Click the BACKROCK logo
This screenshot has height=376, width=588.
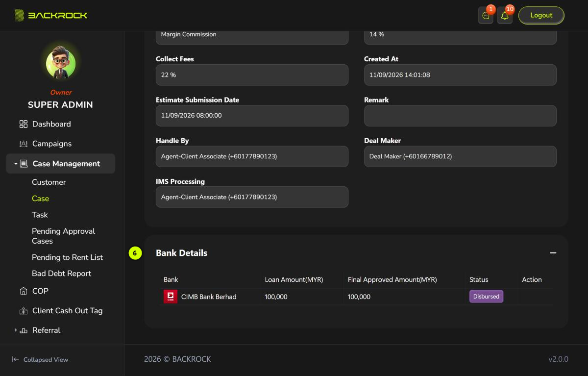[51, 15]
